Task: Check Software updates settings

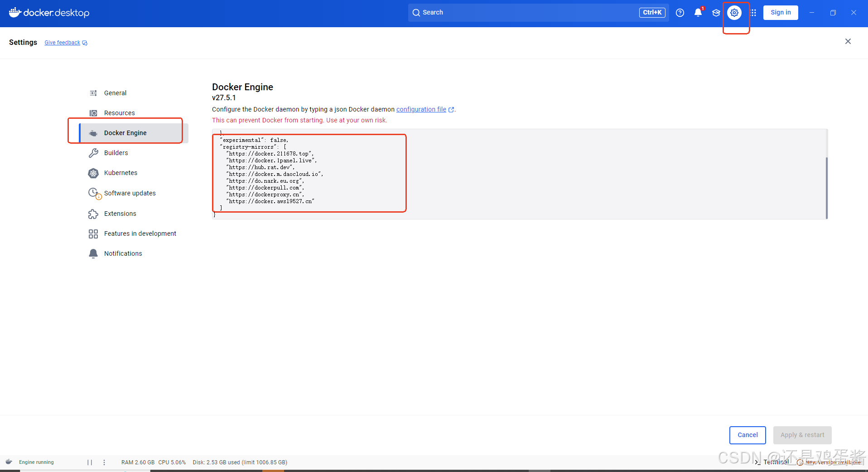Action: (130, 193)
